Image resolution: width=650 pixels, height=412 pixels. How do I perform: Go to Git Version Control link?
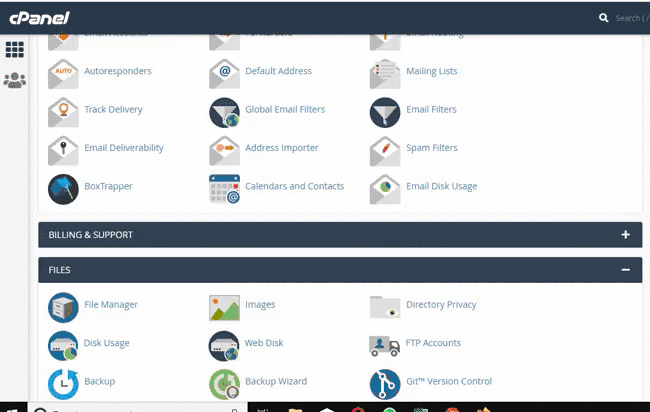[449, 381]
